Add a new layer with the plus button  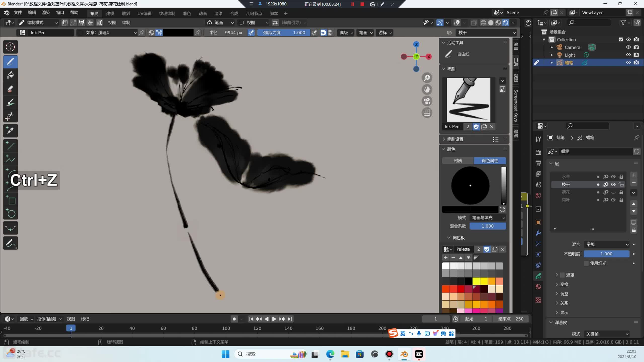click(634, 175)
